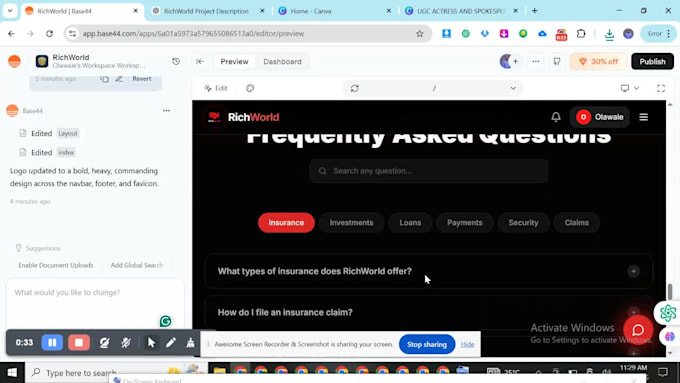This screenshot has height=383, width=680.
Task: Choose Enable Document Uploads suggestion
Action: pos(56,265)
